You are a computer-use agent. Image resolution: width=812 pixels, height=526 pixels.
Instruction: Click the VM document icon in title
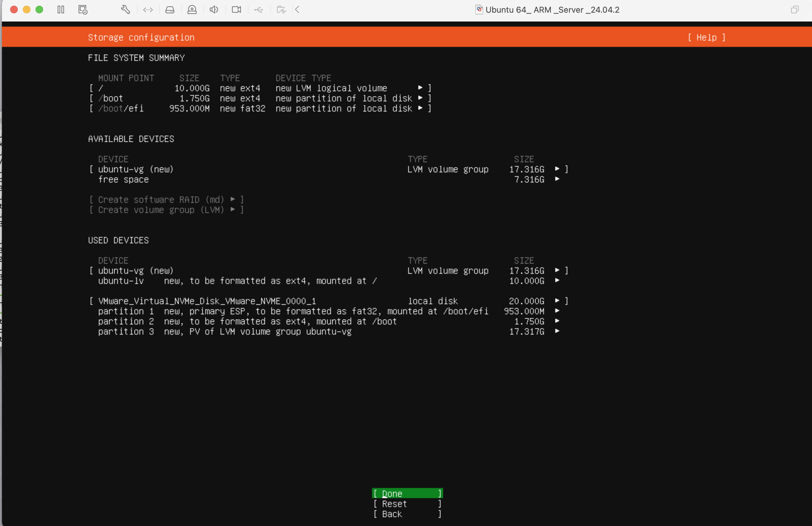point(479,10)
